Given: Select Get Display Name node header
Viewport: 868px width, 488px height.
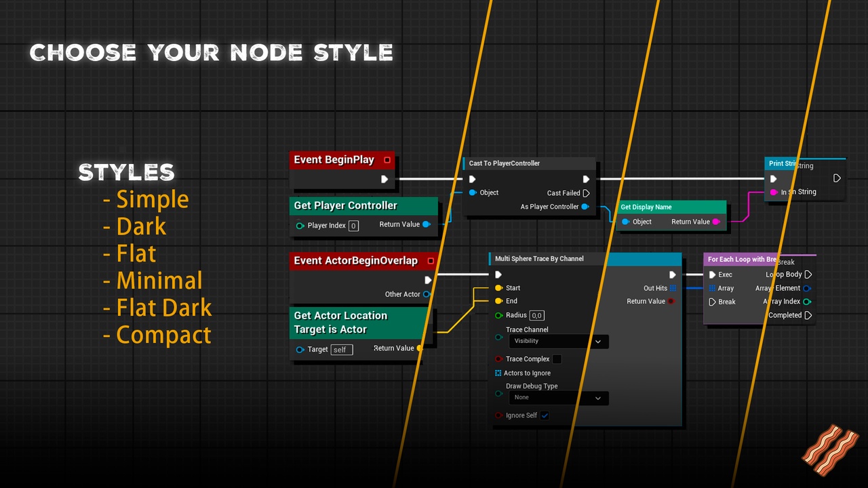Looking at the screenshot, I should click(671, 207).
